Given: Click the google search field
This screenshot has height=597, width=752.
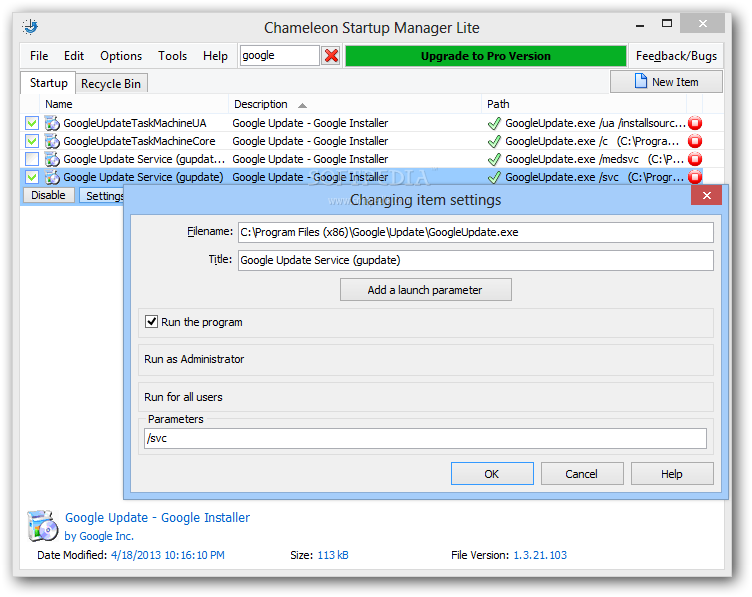Looking at the screenshot, I should (x=280, y=56).
